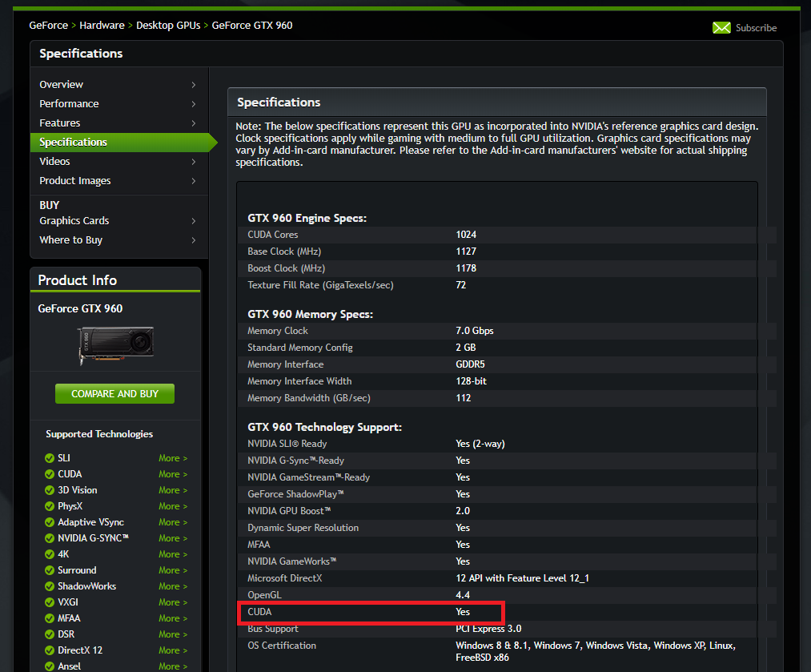Image resolution: width=811 pixels, height=672 pixels.
Task: Expand Overview via its chevron arrow
Action: 194,84
